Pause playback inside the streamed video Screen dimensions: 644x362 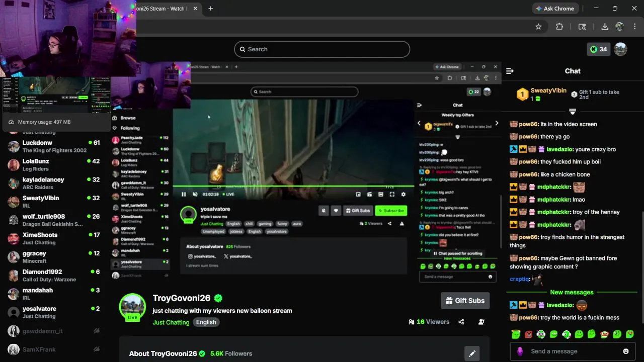pyautogui.click(x=184, y=195)
